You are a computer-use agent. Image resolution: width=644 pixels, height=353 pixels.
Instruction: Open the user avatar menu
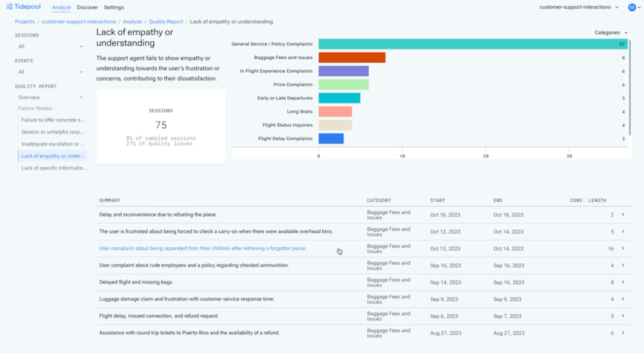pyautogui.click(x=632, y=7)
